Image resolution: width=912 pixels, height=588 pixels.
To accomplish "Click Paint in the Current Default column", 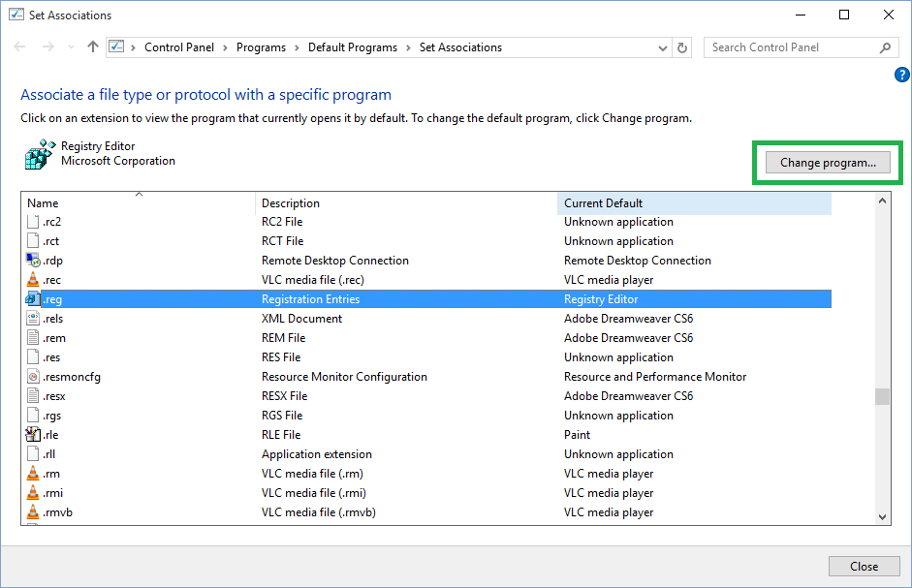I will [x=577, y=434].
